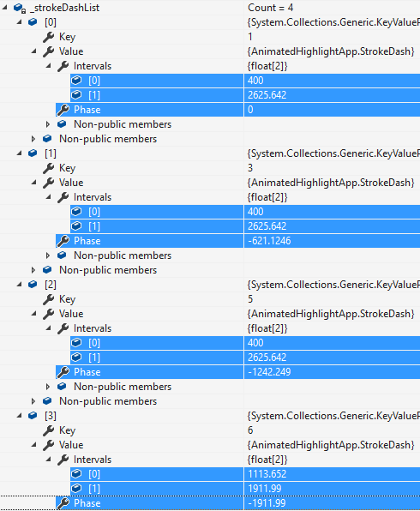This screenshot has height=511, width=420.
Task: Click the cube icon of entry [0]
Action: pos(33,22)
